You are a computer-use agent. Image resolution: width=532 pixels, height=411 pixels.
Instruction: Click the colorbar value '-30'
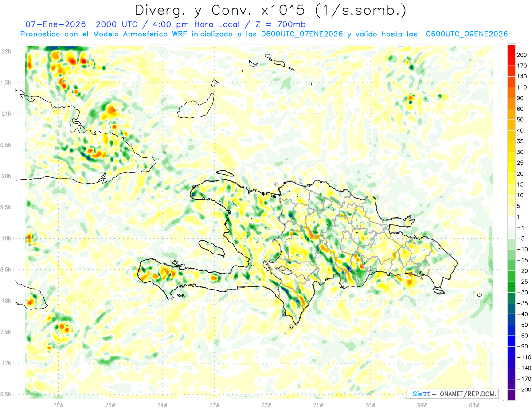(x=523, y=293)
